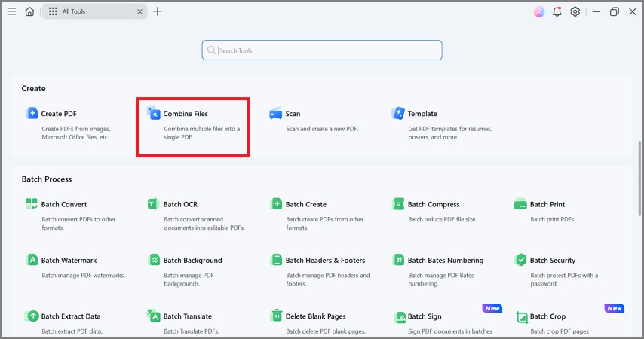Open the Create PDF label
Screen dimensions: 644x339
[59, 114]
